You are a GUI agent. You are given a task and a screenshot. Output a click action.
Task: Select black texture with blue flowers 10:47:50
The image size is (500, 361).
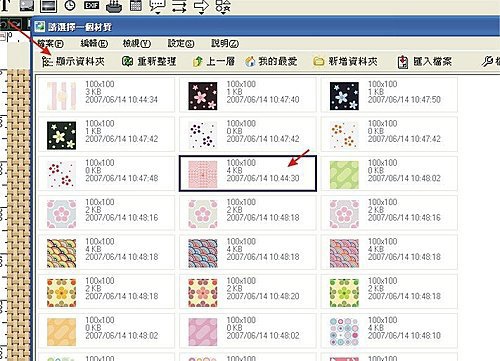(x=389, y=95)
